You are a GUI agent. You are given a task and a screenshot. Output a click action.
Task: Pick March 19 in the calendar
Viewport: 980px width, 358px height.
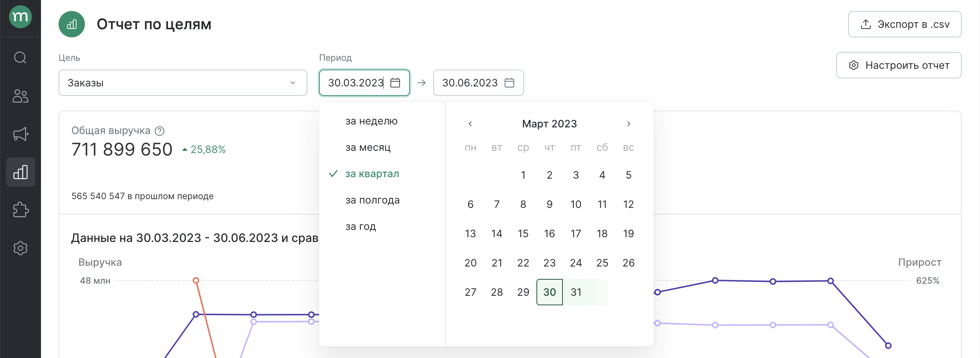tap(628, 234)
